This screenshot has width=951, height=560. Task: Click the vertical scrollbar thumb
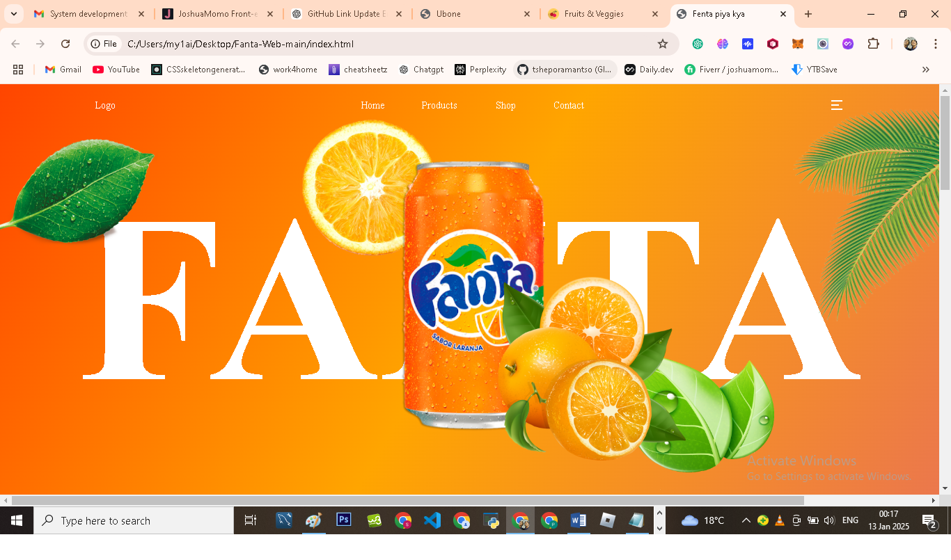(x=945, y=143)
